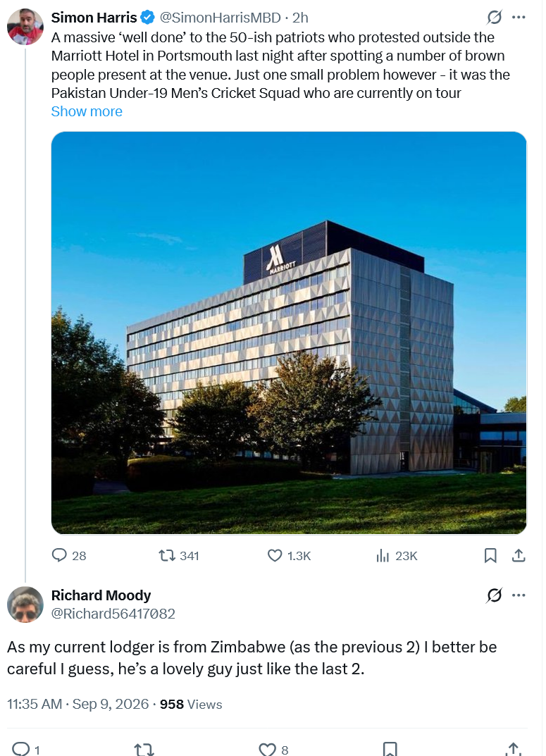The height and width of the screenshot is (756, 546).
Task: Like Richard Moody's reply with 8 likes
Action: point(274,749)
